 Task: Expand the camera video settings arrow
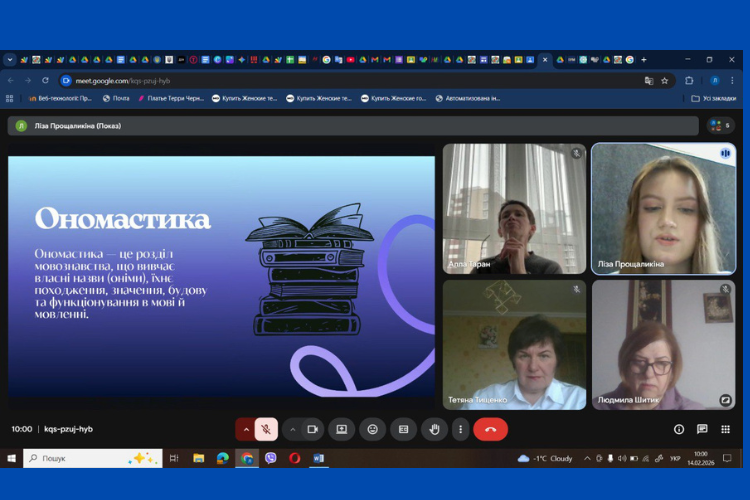[x=292, y=429]
